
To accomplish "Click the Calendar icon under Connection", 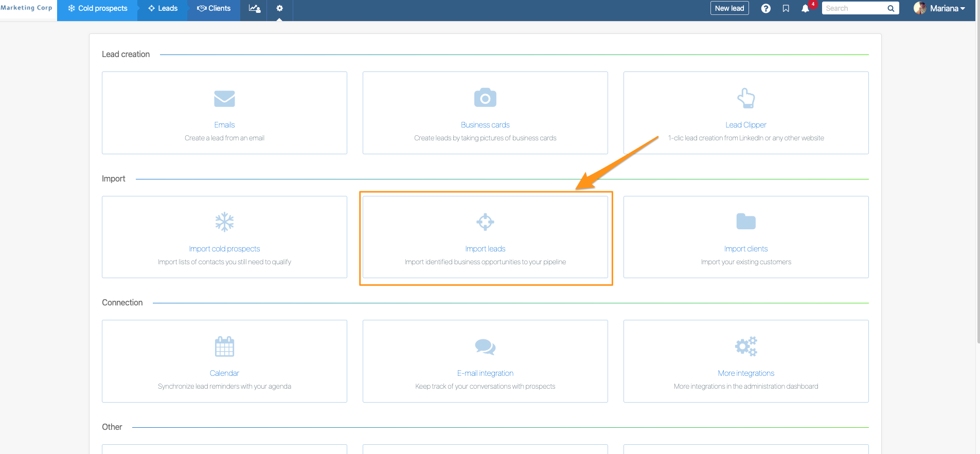I will click(224, 347).
